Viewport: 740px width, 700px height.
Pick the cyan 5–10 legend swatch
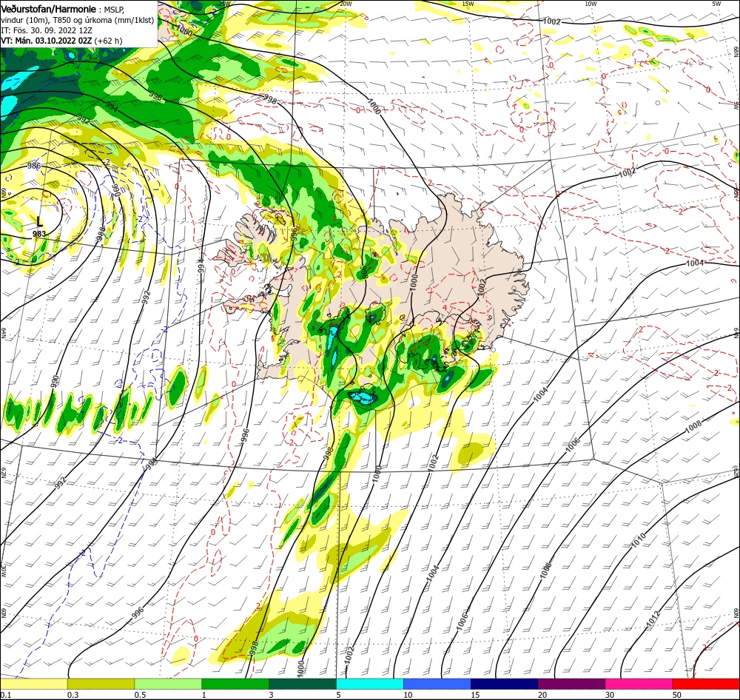(x=370, y=684)
